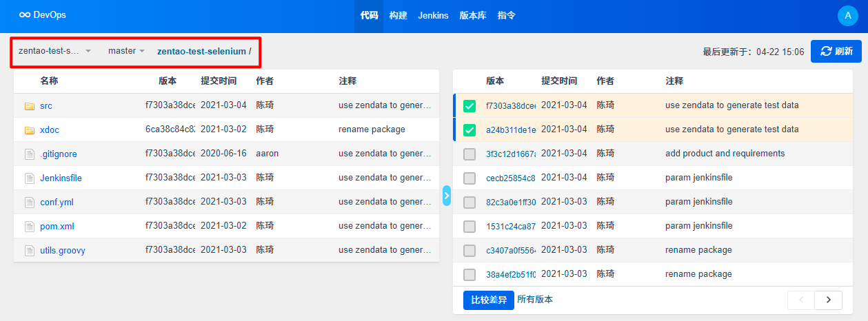Switch to the 构建 tab
This screenshot has height=321, width=868.
pos(398,15)
